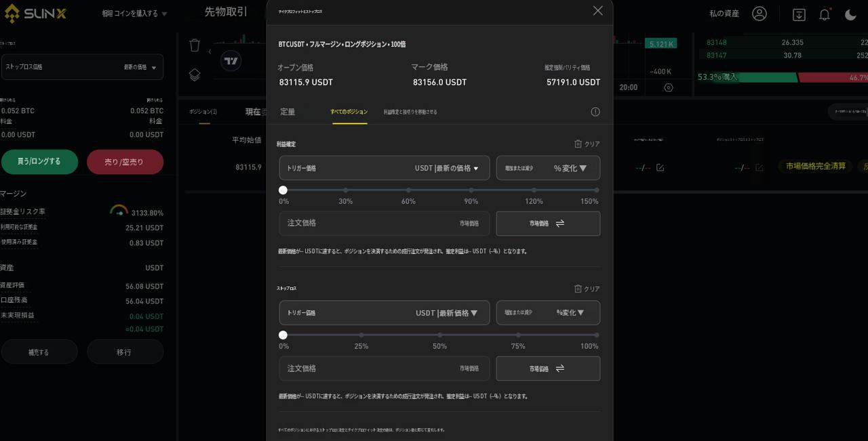Click the TradingView logo on the chart
Screen dimensions: 868x441
(x=231, y=61)
